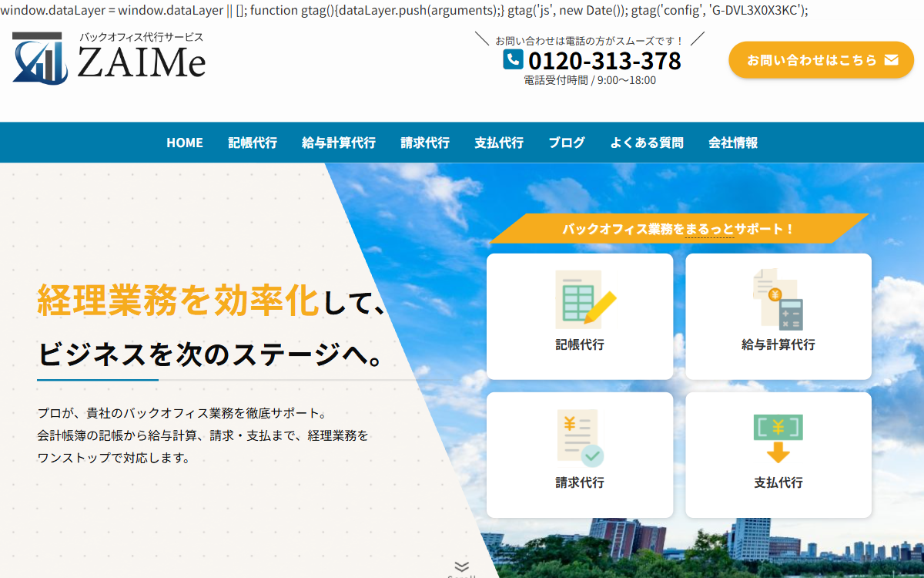Select the 請求代行 card label
The image size is (924, 578).
click(x=580, y=482)
